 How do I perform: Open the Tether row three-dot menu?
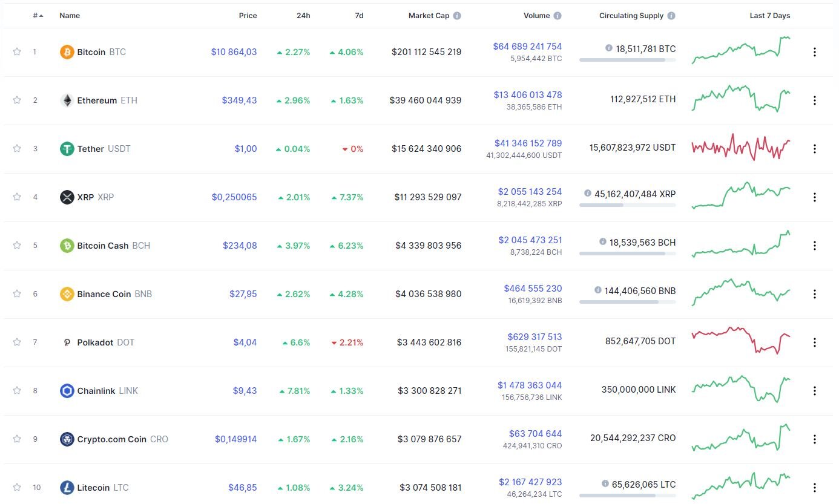click(814, 149)
